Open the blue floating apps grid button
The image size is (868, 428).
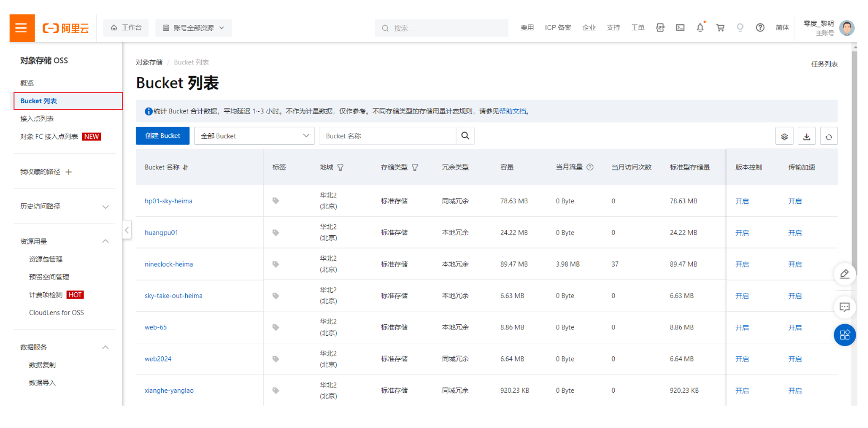tap(845, 335)
